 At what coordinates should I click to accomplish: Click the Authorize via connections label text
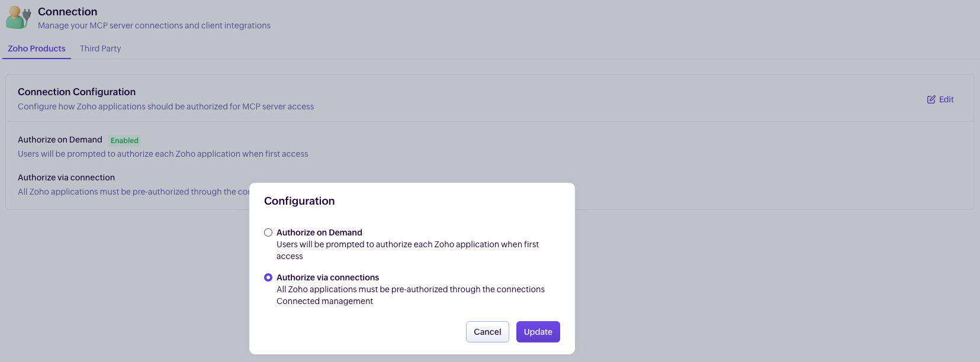point(327,277)
